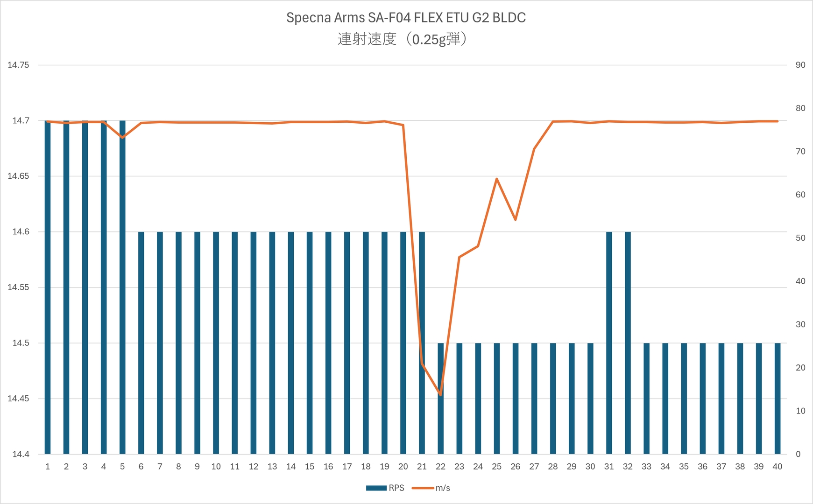Select the RPS bar for shot 5

(122, 287)
